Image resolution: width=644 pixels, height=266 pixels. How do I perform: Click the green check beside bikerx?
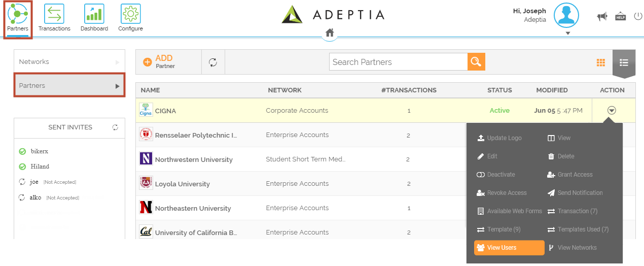pyautogui.click(x=22, y=151)
